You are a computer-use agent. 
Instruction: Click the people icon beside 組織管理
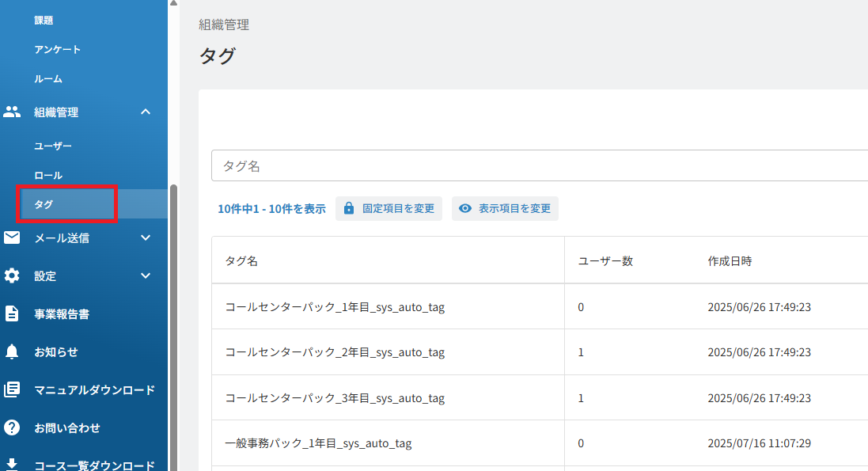coord(12,112)
